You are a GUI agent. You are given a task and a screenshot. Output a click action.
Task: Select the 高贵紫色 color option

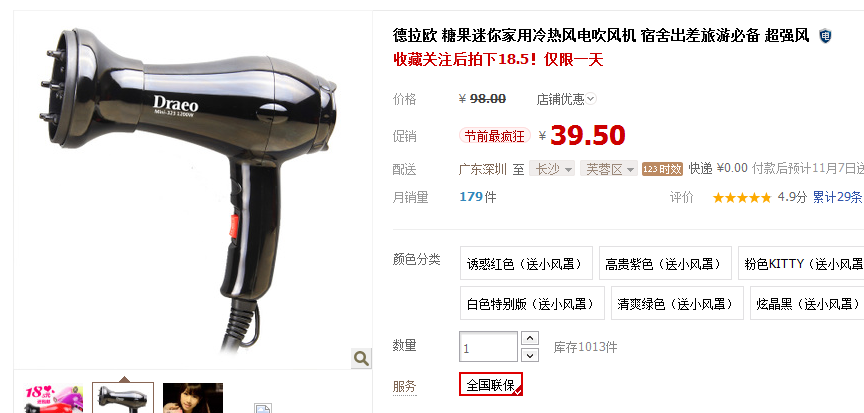(665, 263)
